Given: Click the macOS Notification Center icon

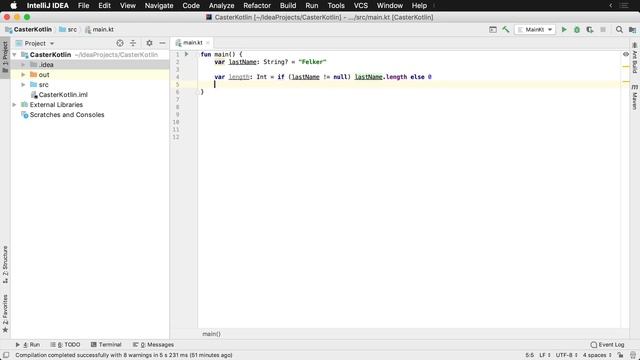Looking at the screenshot, I should click(x=624, y=6).
